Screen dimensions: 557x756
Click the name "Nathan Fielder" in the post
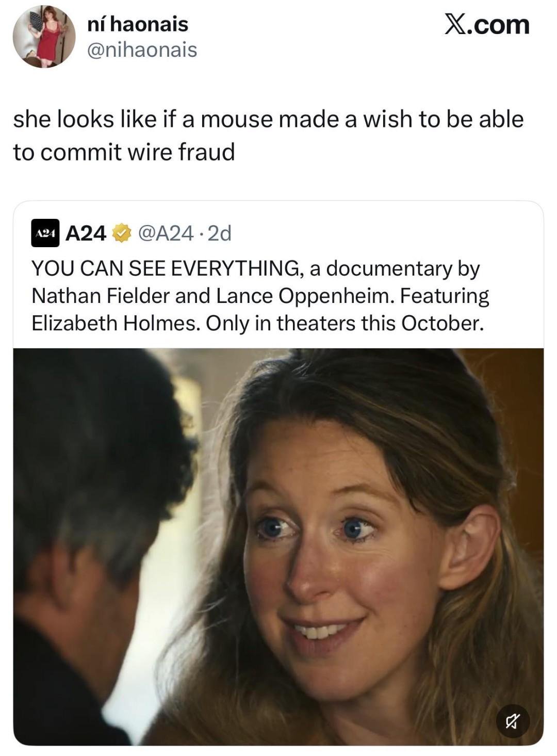click(x=101, y=296)
